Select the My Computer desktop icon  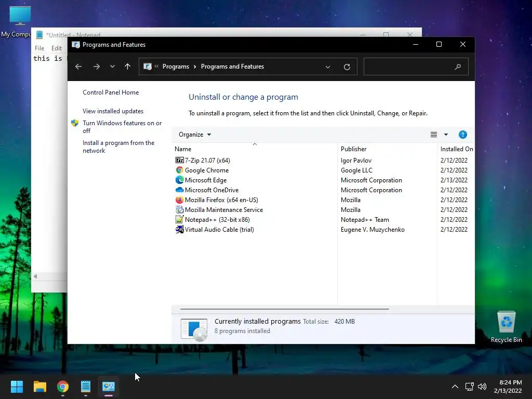pos(20,22)
